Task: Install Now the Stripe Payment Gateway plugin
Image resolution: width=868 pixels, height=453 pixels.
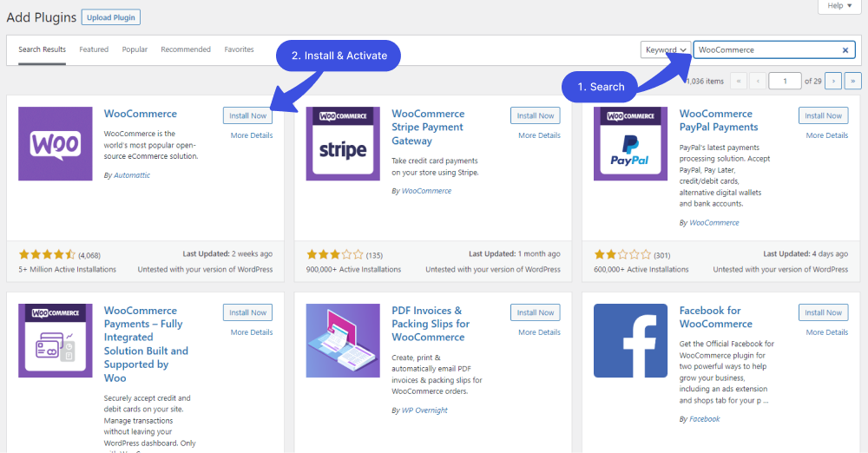Action: pyautogui.click(x=536, y=115)
